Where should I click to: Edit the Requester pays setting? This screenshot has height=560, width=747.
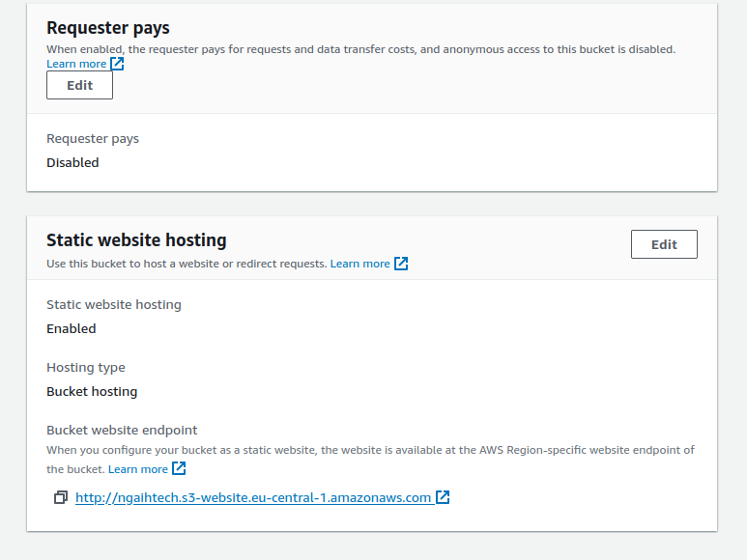click(x=79, y=85)
